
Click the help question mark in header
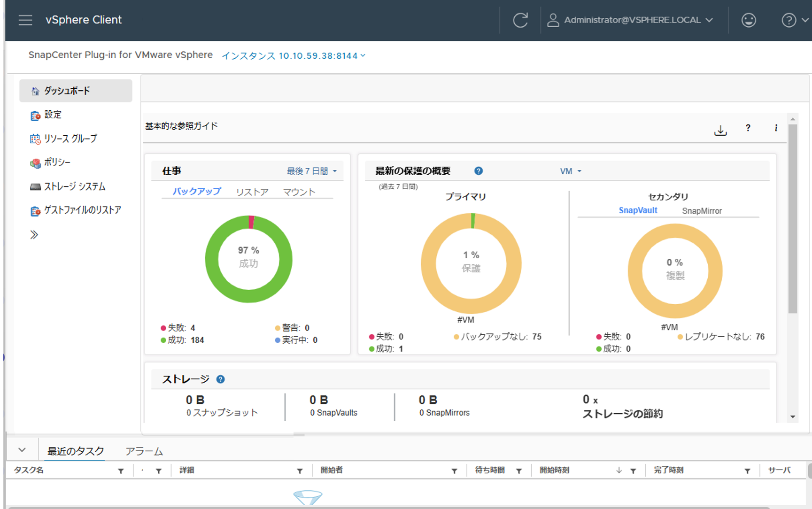click(x=789, y=20)
